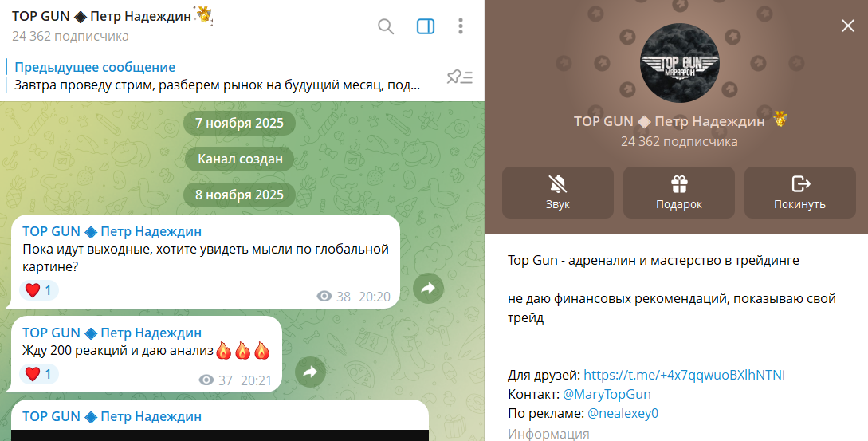Open search in the channel header

click(386, 26)
